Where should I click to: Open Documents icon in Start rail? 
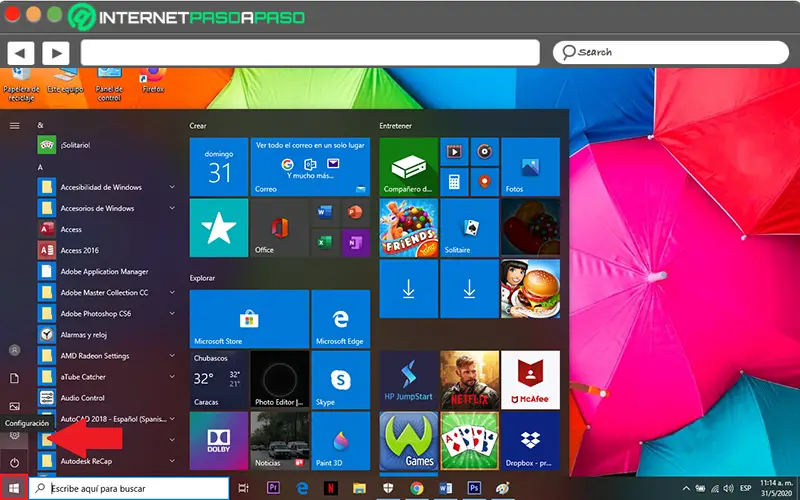[14, 378]
